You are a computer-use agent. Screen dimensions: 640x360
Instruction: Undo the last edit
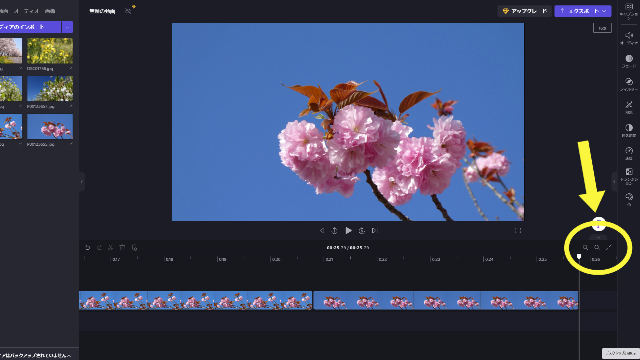tap(87, 247)
